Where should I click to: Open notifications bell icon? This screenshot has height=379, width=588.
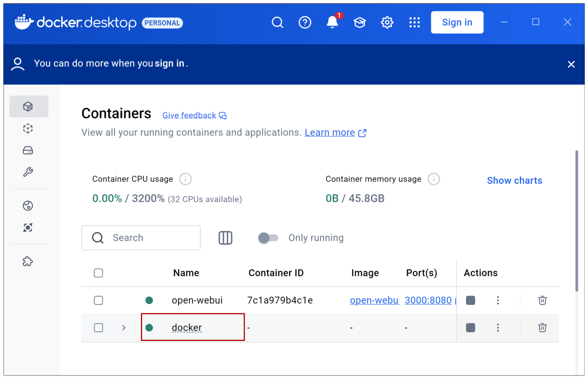332,22
